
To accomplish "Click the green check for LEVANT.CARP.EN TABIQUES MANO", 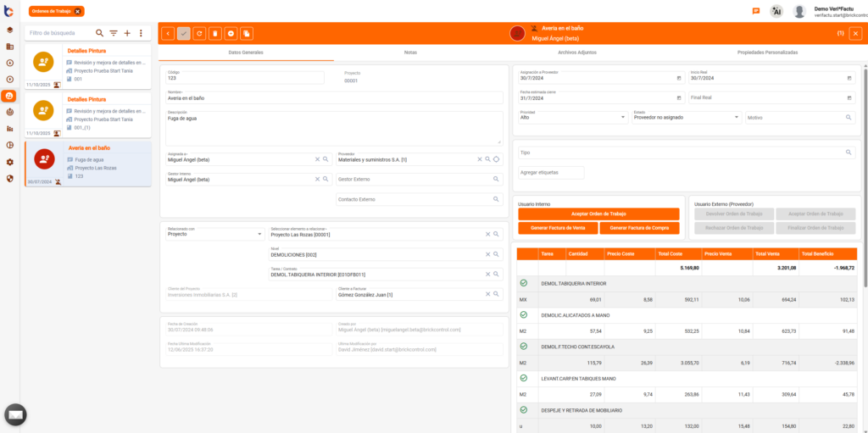I will click(x=523, y=378).
